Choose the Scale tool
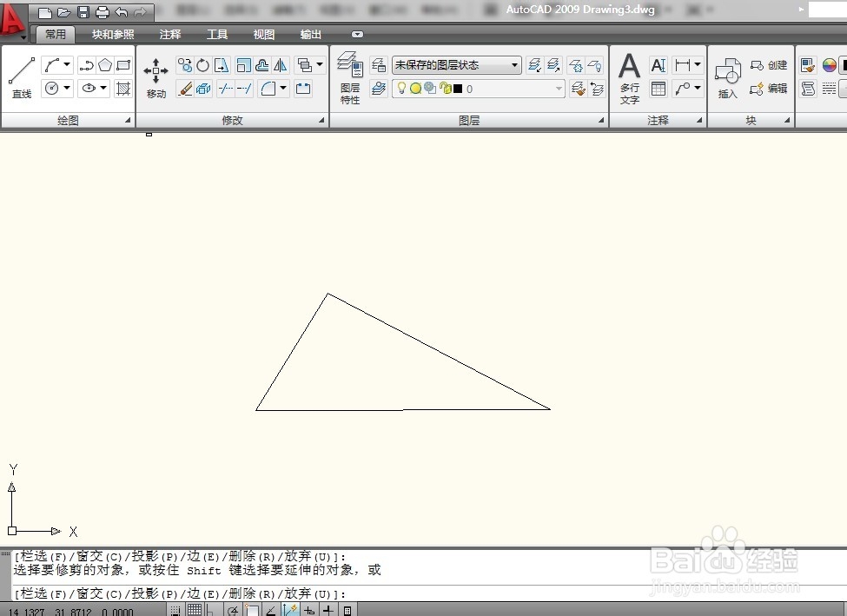 [243, 65]
